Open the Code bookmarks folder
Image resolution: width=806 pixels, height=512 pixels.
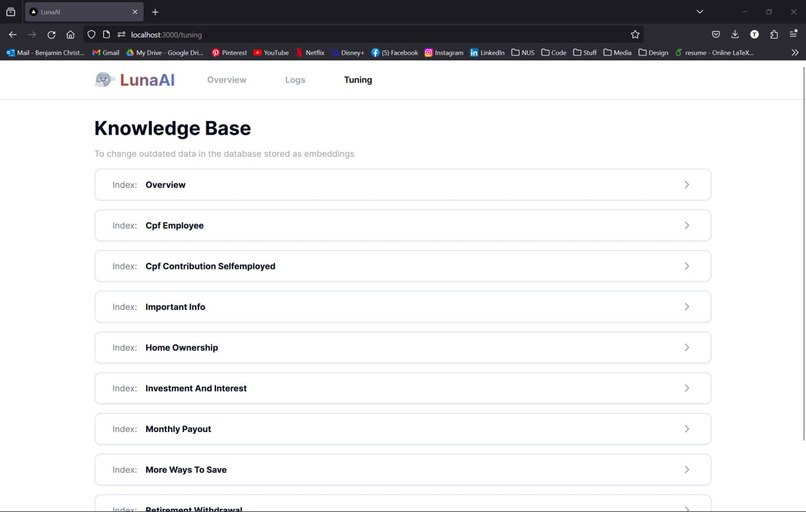point(554,52)
